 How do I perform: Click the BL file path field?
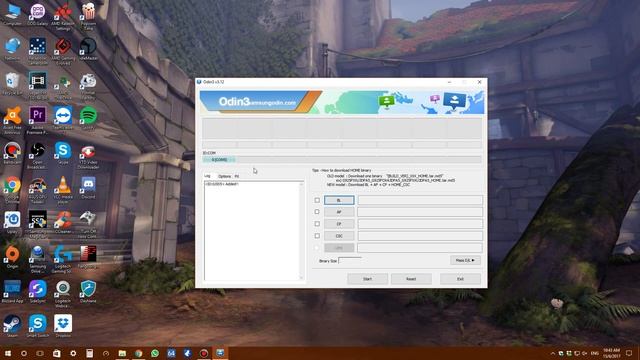click(420, 200)
